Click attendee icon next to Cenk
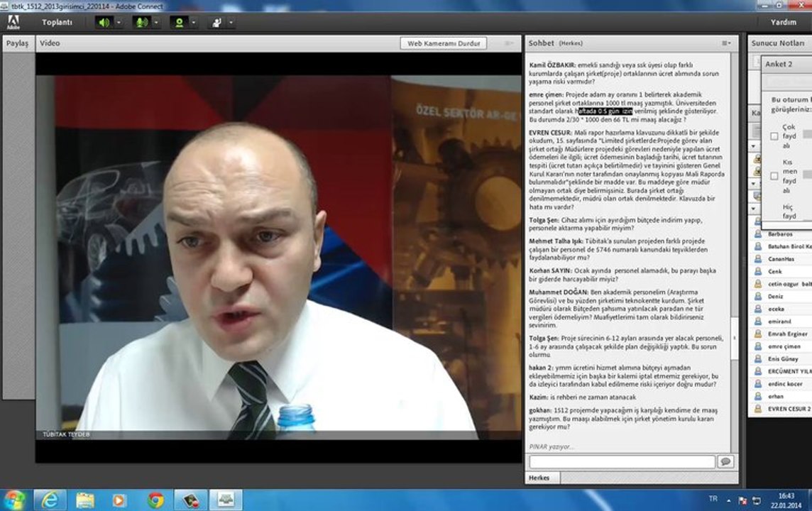812x511 pixels. 757,271
